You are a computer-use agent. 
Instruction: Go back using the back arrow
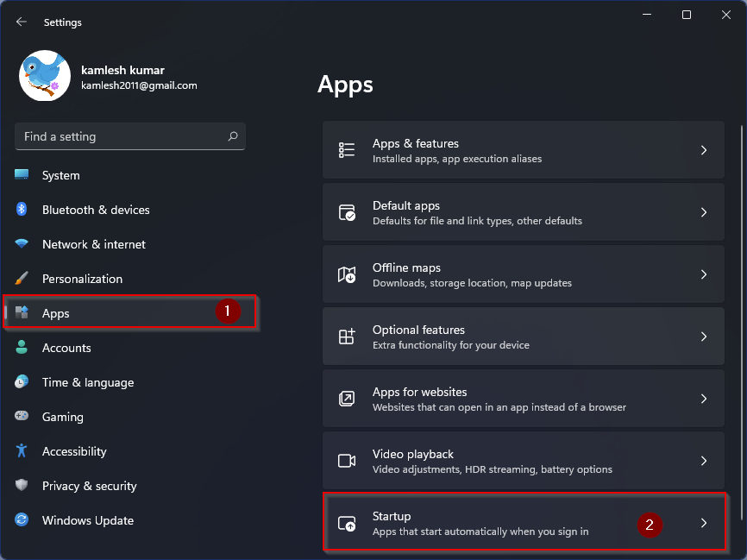coord(22,22)
